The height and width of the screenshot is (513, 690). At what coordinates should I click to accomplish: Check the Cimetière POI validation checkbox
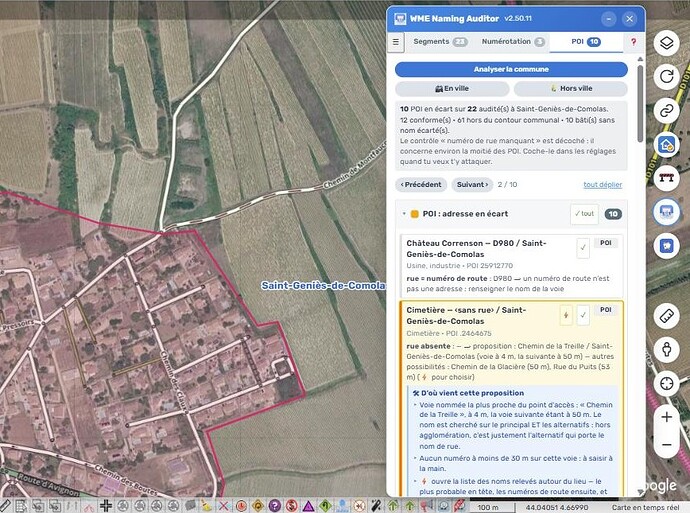[583, 315]
